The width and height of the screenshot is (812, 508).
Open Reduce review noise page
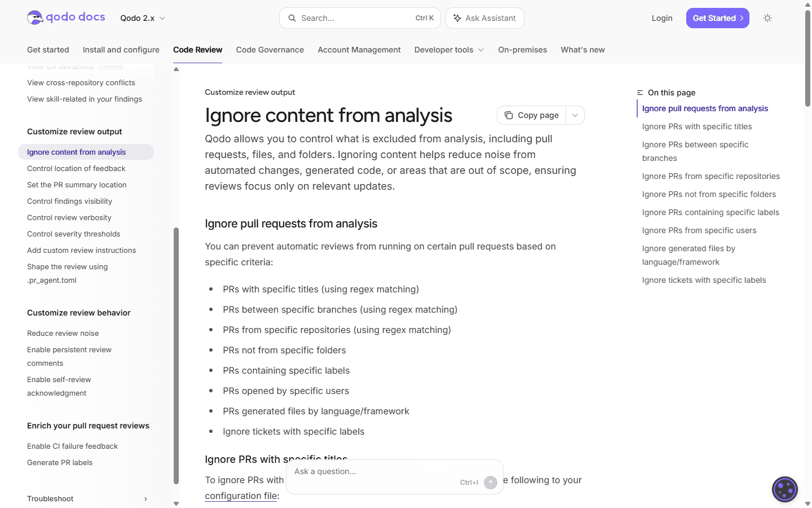point(63,333)
